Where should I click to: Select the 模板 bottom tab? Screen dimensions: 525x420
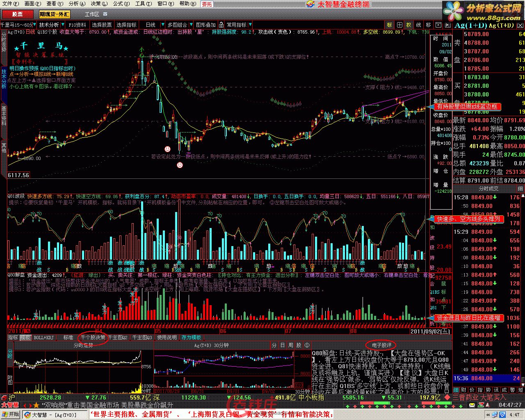tap(25, 338)
